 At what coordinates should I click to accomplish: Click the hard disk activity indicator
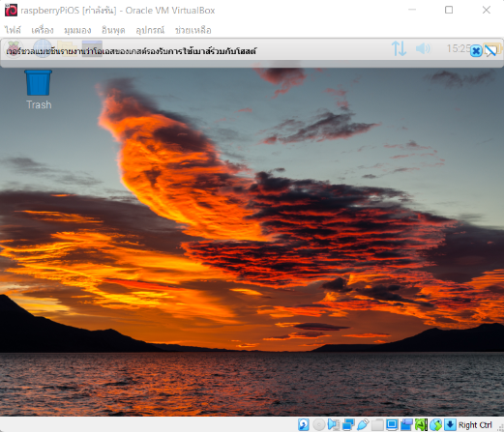tap(304, 424)
